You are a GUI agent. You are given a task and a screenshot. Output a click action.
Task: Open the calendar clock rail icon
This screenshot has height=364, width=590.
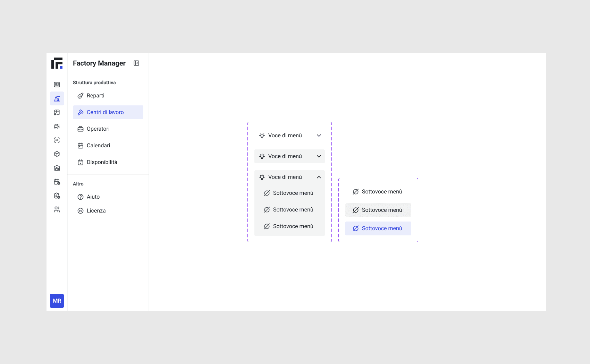tap(57, 182)
